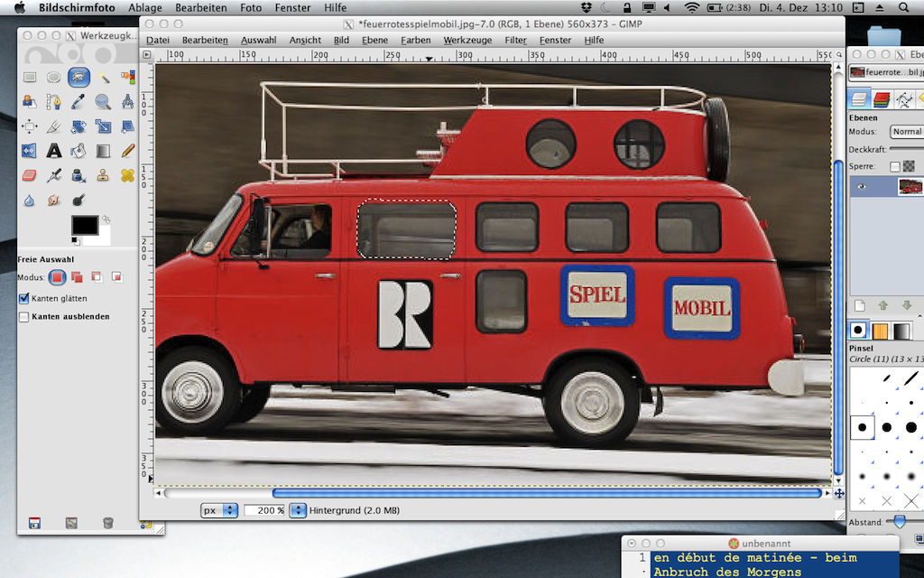Viewport: 924px width, 578px height.
Task: Select the Rectangle Select tool
Action: pos(29,78)
